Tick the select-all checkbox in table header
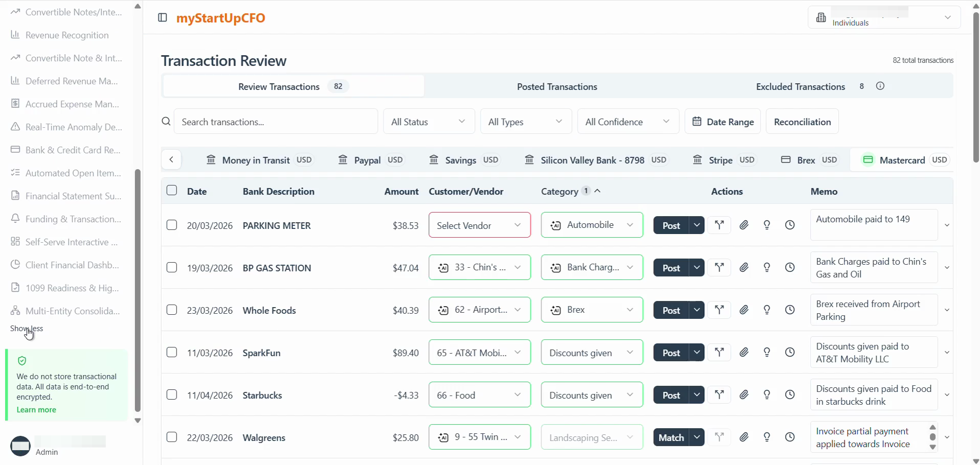980x465 pixels. click(x=172, y=191)
